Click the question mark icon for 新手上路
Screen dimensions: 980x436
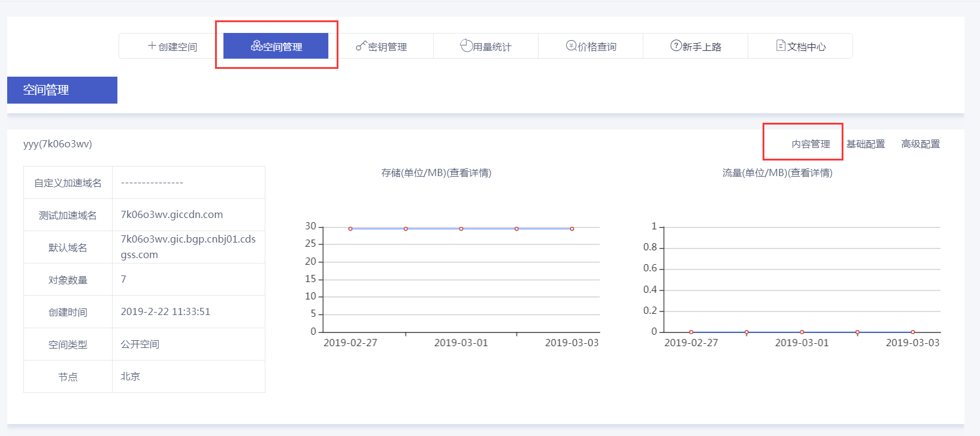(676, 46)
